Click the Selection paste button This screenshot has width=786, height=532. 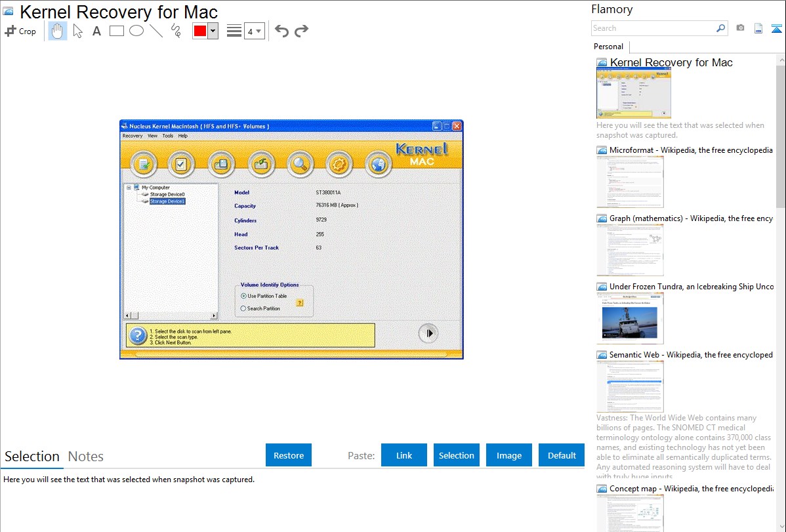point(456,455)
